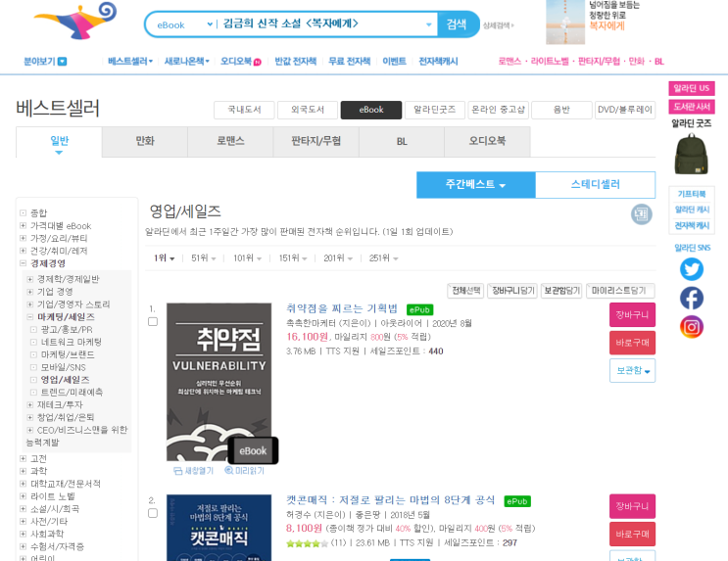This screenshot has width=728, height=561.
Task: Click inside the search input field
Action: [320, 24]
